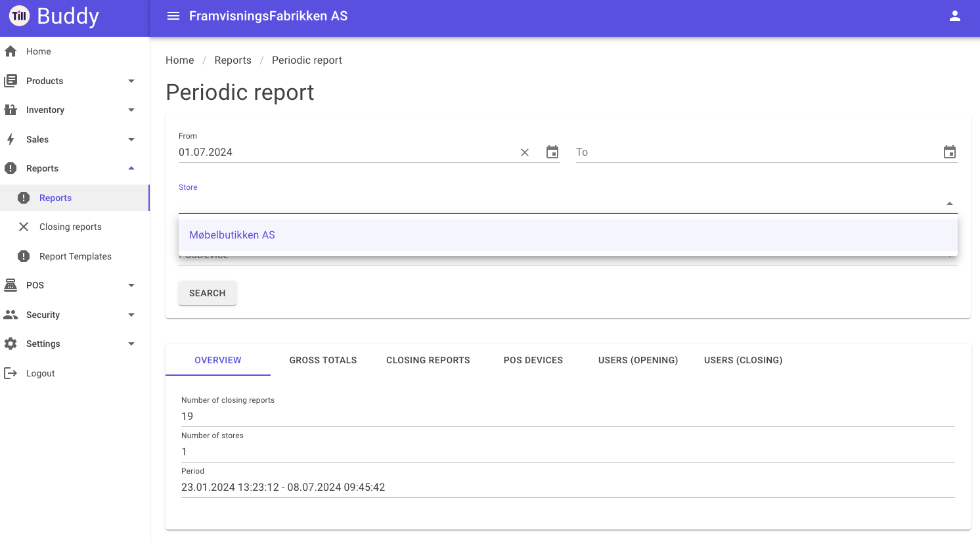The height and width of the screenshot is (542, 980).
Task: Expand the Products menu arrow
Action: tap(131, 81)
